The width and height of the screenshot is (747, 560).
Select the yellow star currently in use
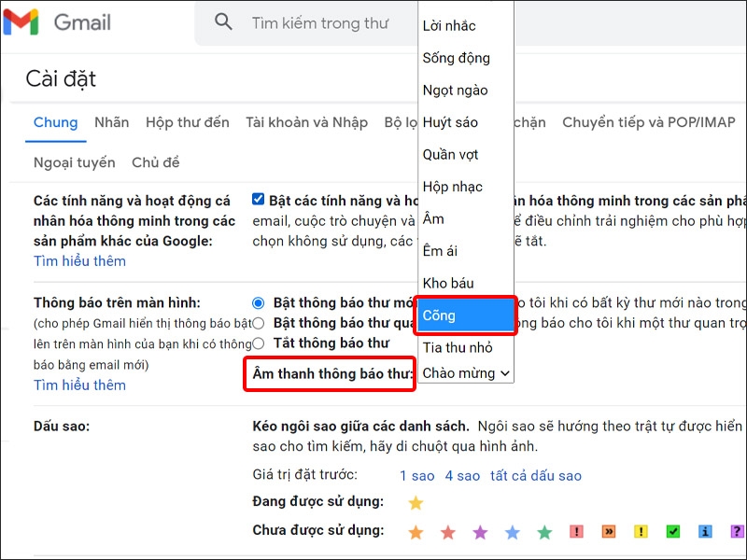(x=416, y=502)
